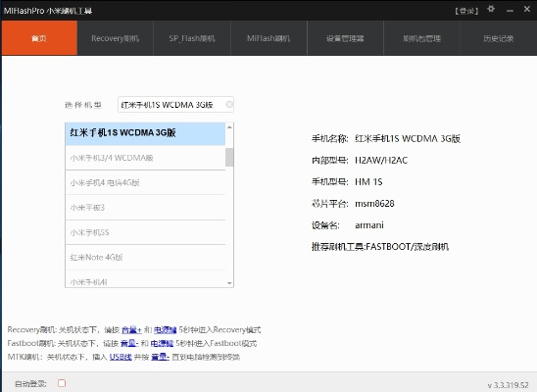
Task: Select 小米手机5S in the model list
Action: click(145, 232)
